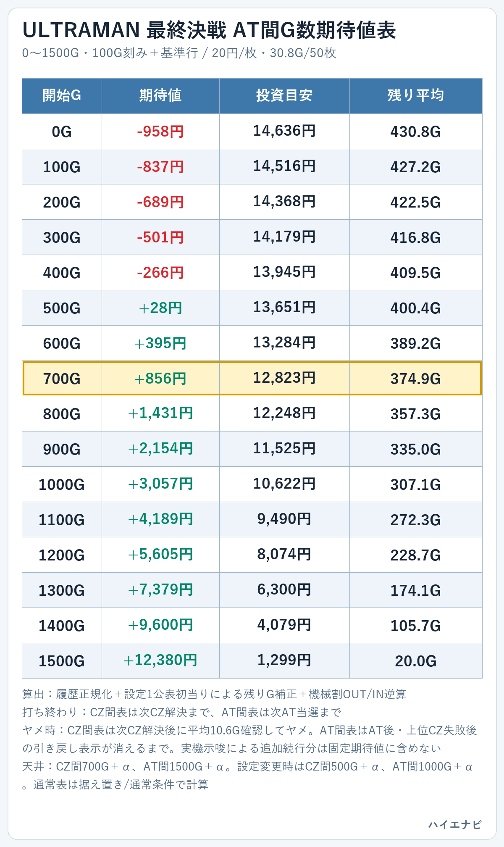This screenshot has height=847, width=504.
Task: Click the -501円 cell
Action: tap(160, 237)
